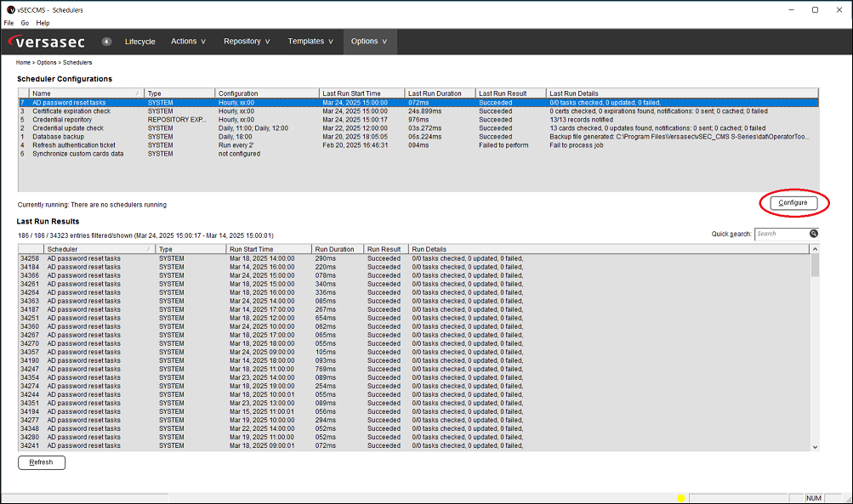Sort by Configuration column header
Image resolution: width=853 pixels, height=504 pixels.
(266, 93)
